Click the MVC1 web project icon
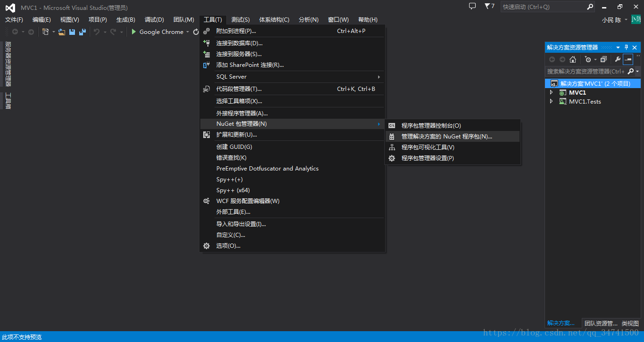 tap(562, 93)
